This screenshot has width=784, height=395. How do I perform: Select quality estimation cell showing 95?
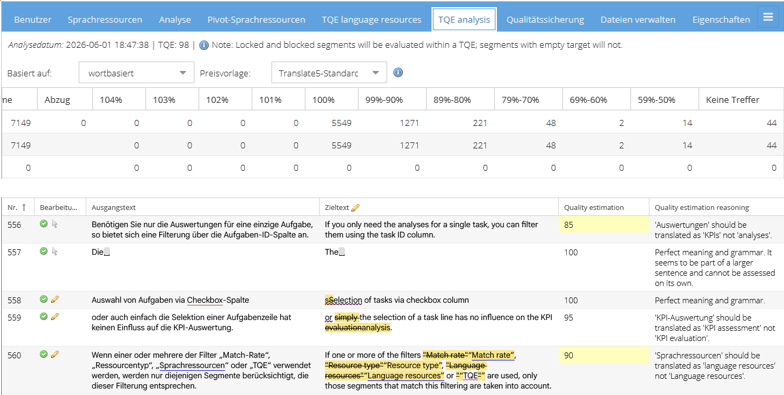(x=604, y=318)
